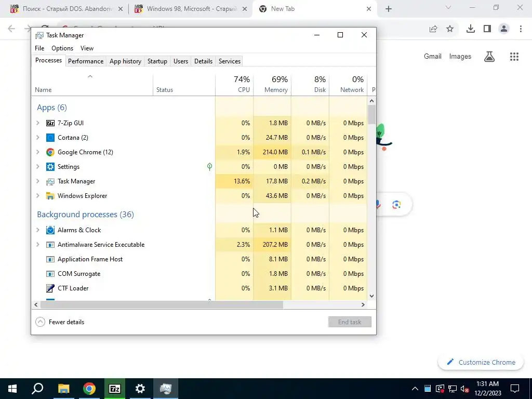Screen dimensions: 532x399
Task: Click the COM Surrogate process icon
Action: click(x=50, y=274)
